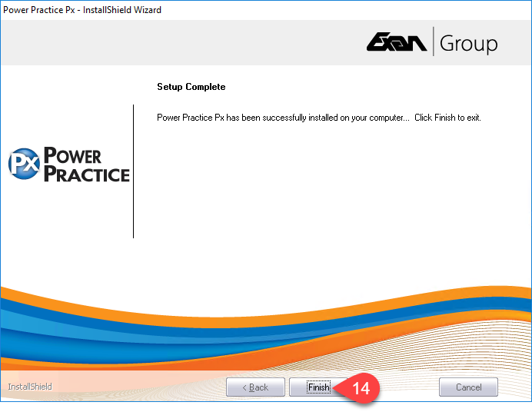
Task: Select the 'Setup Complete' heading
Action: [x=191, y=87]
